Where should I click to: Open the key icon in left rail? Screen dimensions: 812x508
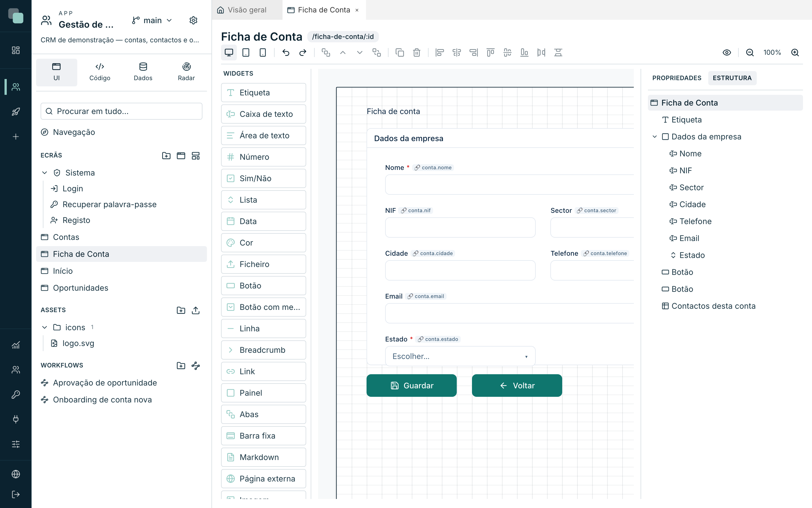click(16, 394)
